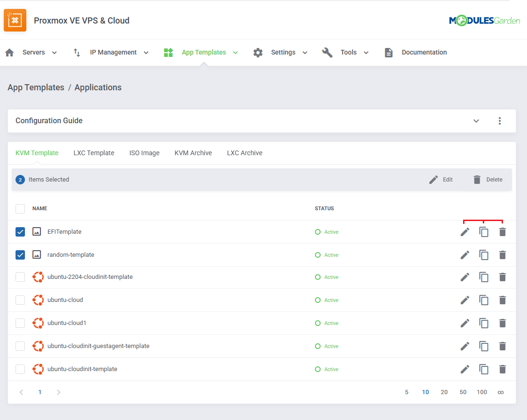Screen dimensions: 527x420
Task: Open the Tools dropdown menu
Action: coord(366,53)
